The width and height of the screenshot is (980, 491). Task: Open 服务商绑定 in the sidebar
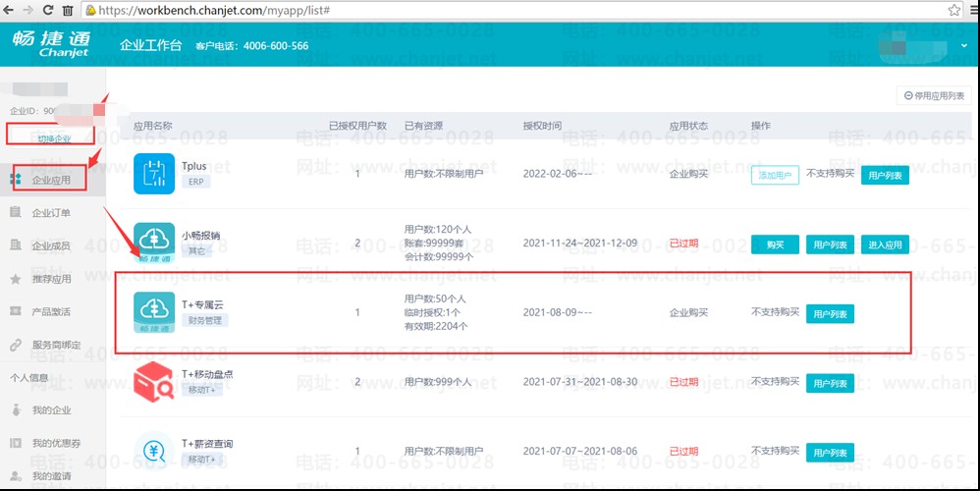(56, 345)
